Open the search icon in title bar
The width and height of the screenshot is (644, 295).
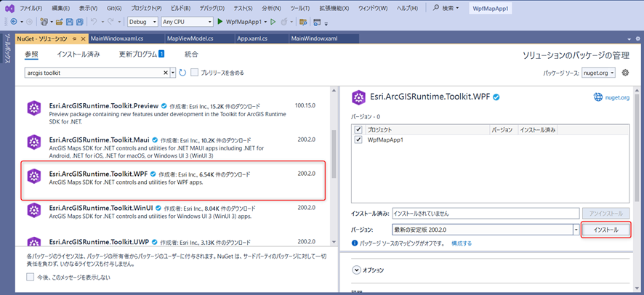[436, 8]
